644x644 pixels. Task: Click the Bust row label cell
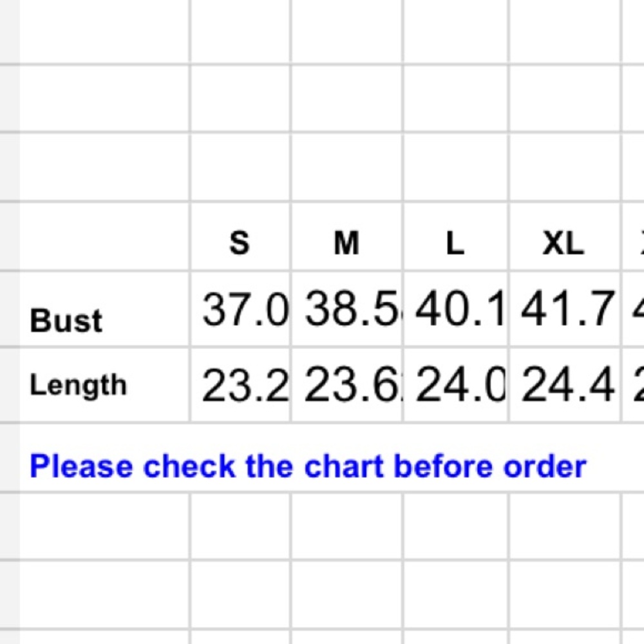(105, 309)
